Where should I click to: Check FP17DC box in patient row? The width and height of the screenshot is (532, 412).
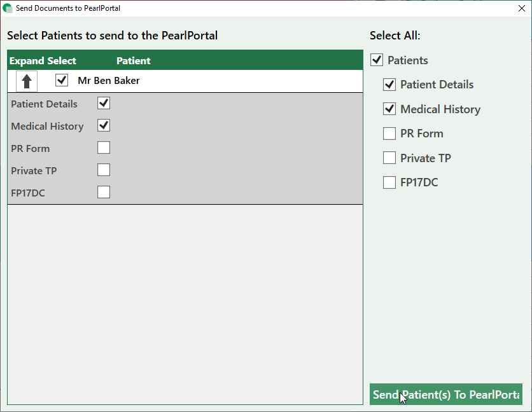104,192
